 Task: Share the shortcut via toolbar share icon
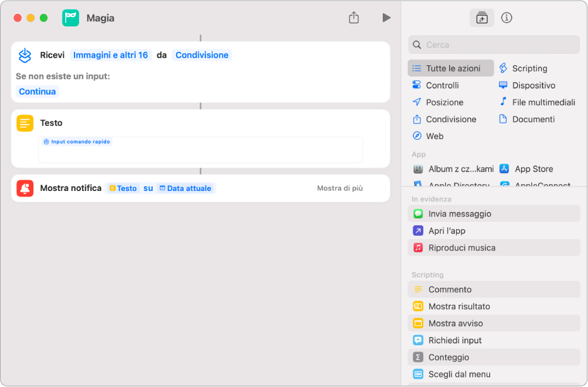click(x=354, y=18)
